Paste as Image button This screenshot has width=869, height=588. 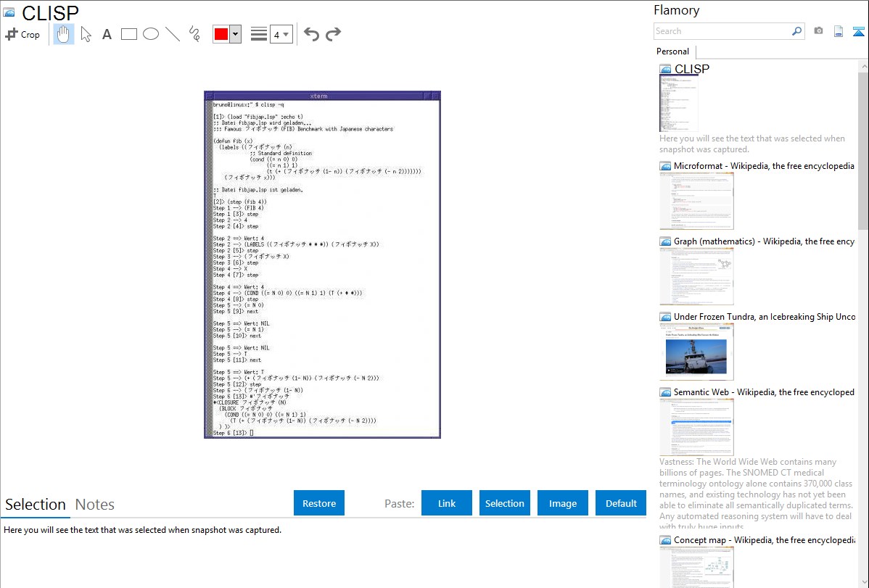[562, 503]
